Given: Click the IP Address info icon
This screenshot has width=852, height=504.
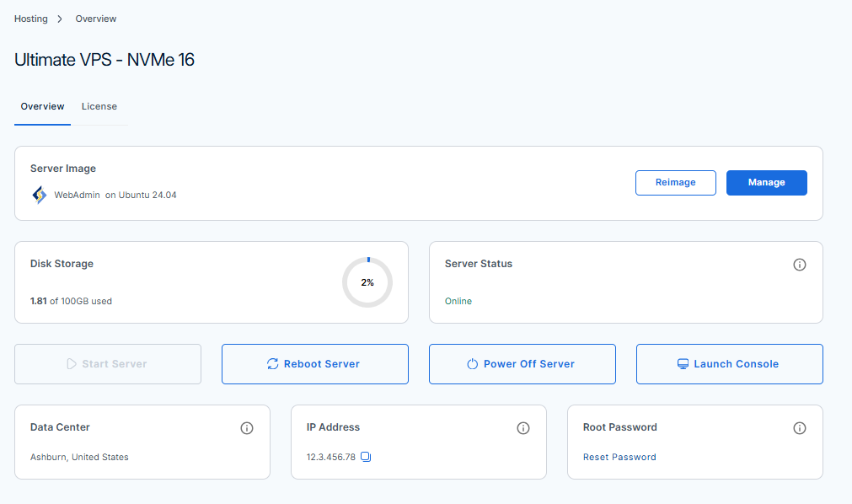Looking at the screenshot, I should tap(523, 428).
